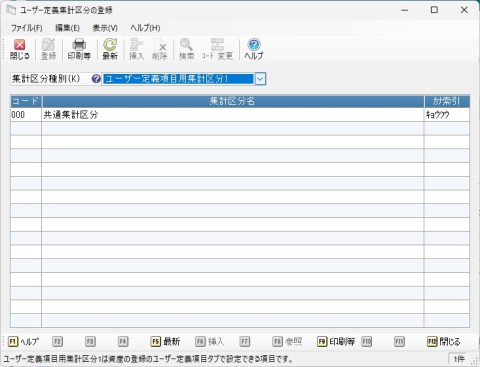Click the F3 function key button
Screen dimensions: 480x367
pyautogui.click(x=90, y=341)
